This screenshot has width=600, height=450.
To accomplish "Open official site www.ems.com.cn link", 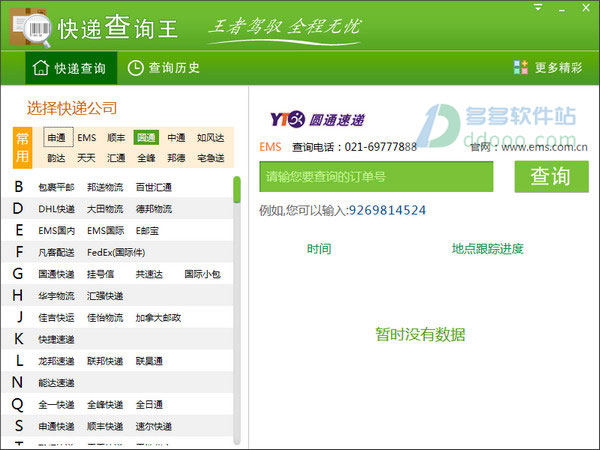I will pos(544,147).
